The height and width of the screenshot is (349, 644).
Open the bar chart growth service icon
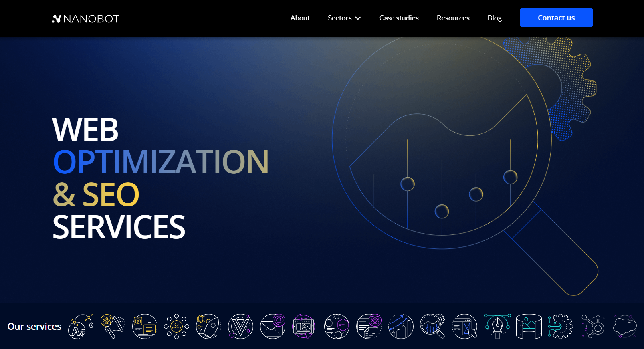point(401,326)
